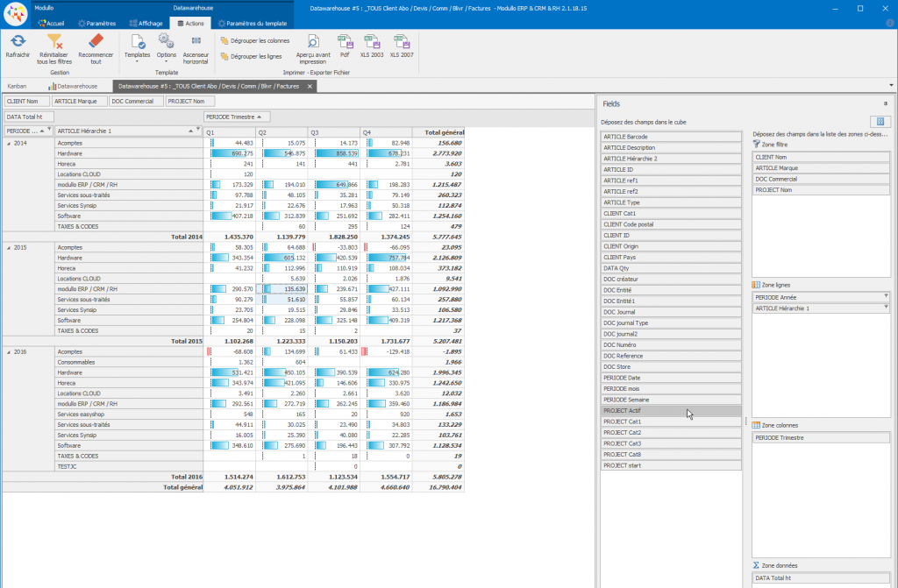Open the PERIODE Année filter in Zone lignes
Viewport: 898px width, 588px height.
click(886, 296)
